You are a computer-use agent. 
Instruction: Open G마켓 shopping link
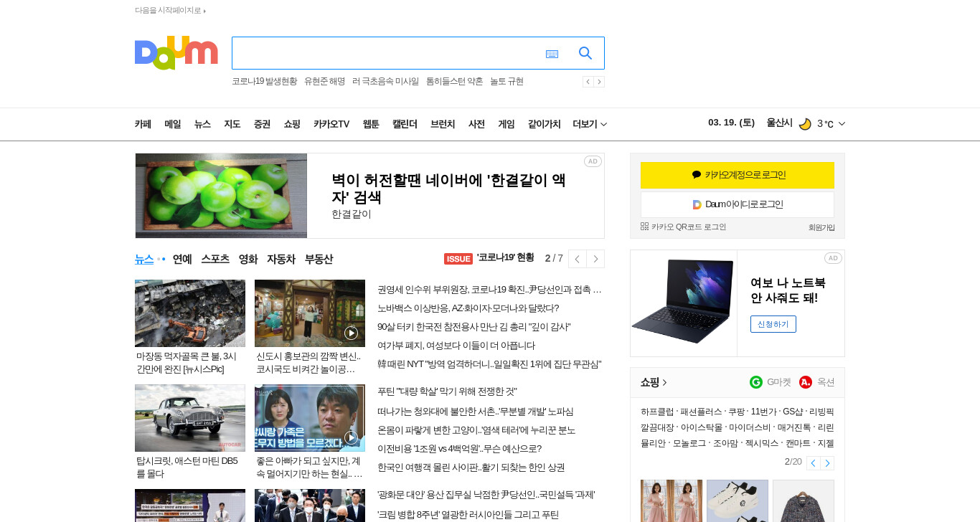[x=771, y=382]
